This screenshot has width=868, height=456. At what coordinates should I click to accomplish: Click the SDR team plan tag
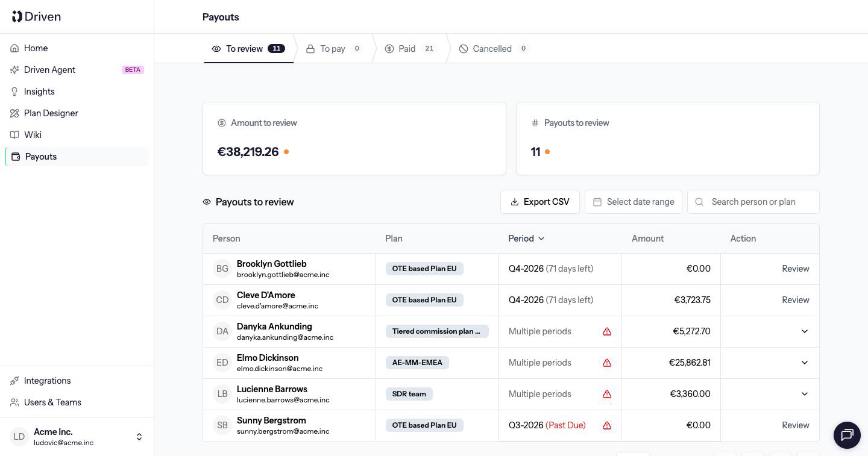pos(409,394)
